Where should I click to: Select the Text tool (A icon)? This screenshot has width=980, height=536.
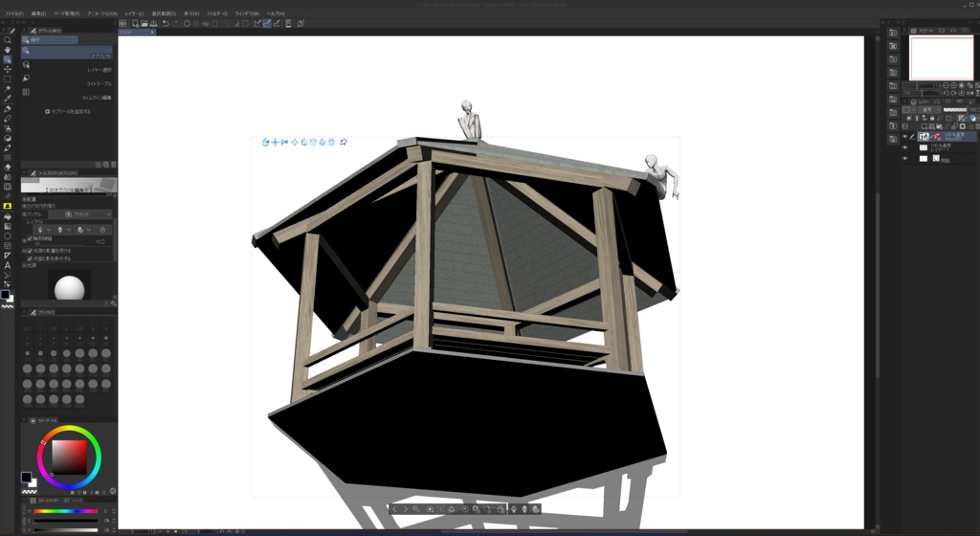coord(8,265)
